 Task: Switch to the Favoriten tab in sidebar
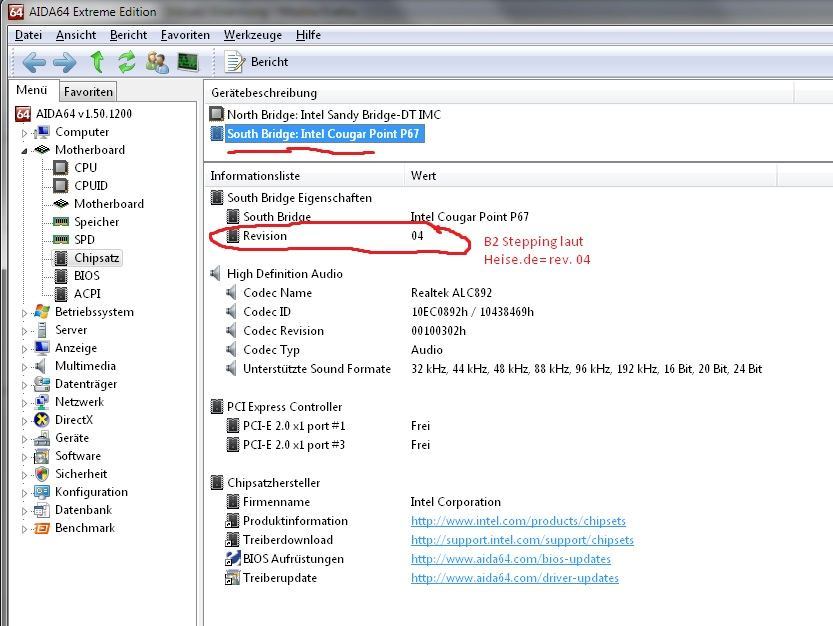coord(88,91)
